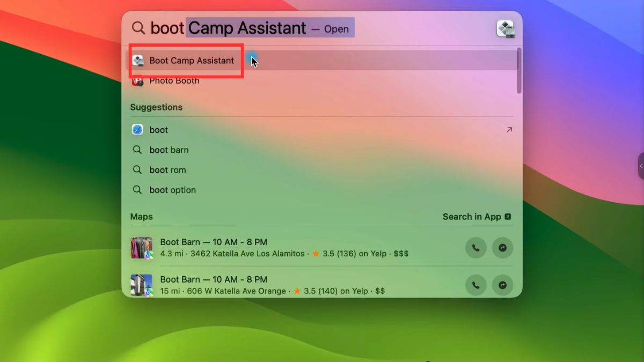Select the "boot option" suggestion
This screenshot has width=644, height=362.
click(x=321, y=190)
